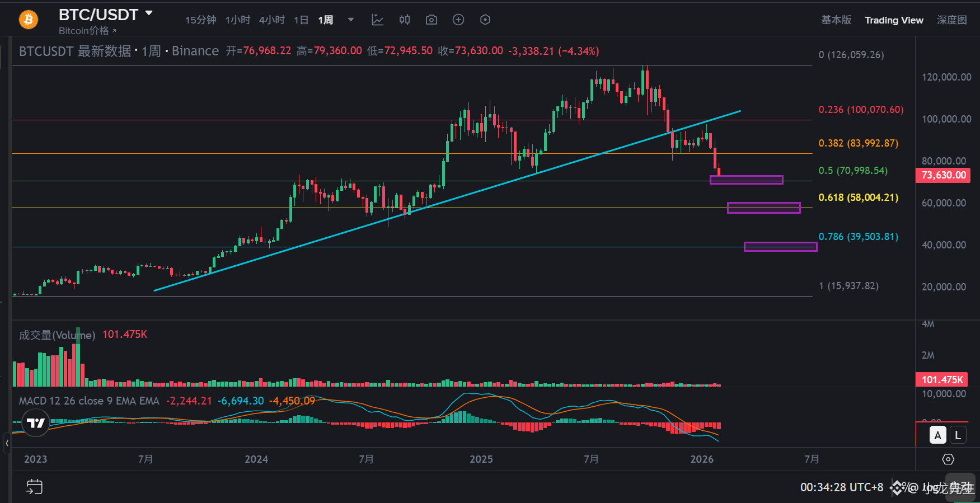Click the go-to-date calendar icon
Image resolution: width=980 pixels, height=503 pixels.
pyautogui.click(x=34, y=487)
